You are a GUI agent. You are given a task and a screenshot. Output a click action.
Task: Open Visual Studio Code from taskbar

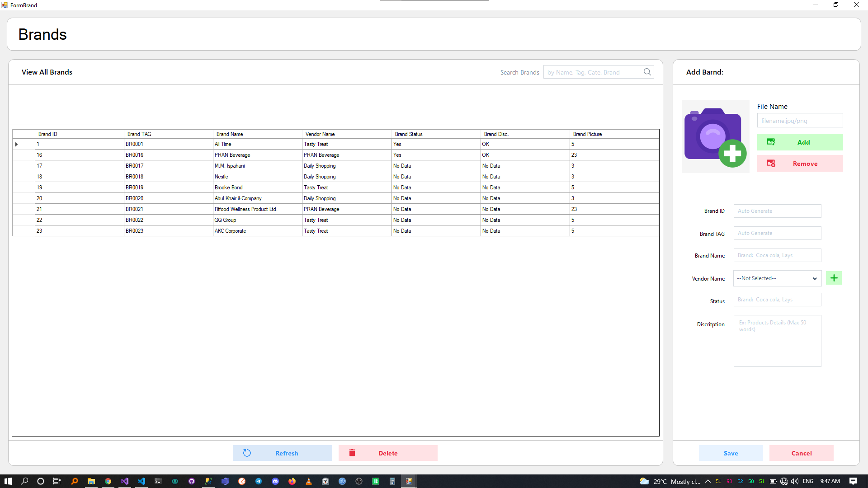142,481
